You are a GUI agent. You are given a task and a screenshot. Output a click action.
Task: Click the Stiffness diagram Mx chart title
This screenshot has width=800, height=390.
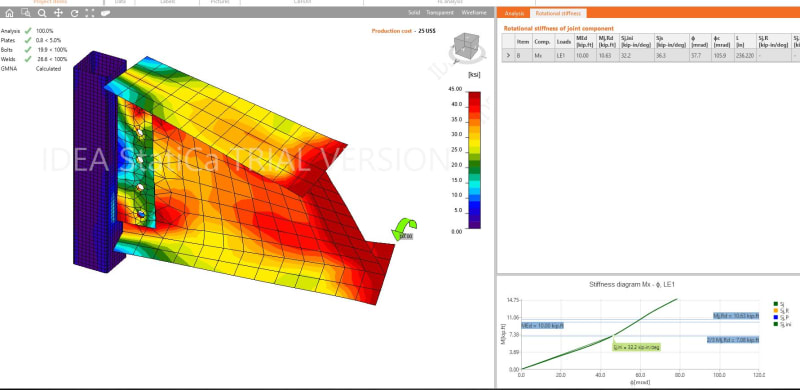632,284
